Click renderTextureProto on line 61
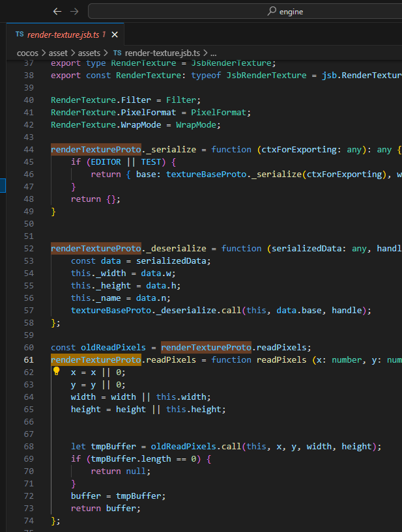The height and width of the screenshot is (532, 402). click(x=96, y=360)
